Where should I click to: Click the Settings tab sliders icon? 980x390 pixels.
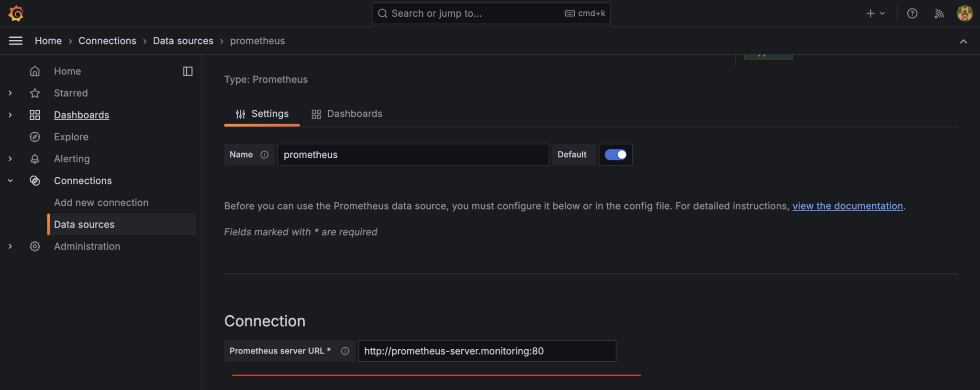(241, 114)
